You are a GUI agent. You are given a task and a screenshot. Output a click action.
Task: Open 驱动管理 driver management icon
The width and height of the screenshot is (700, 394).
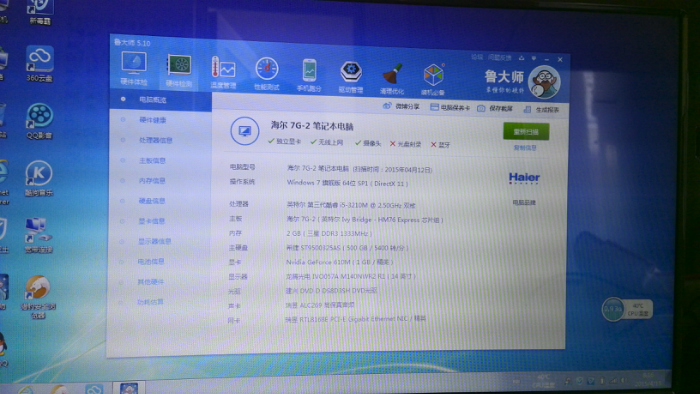pyautogui.click(x=351, y=77)
